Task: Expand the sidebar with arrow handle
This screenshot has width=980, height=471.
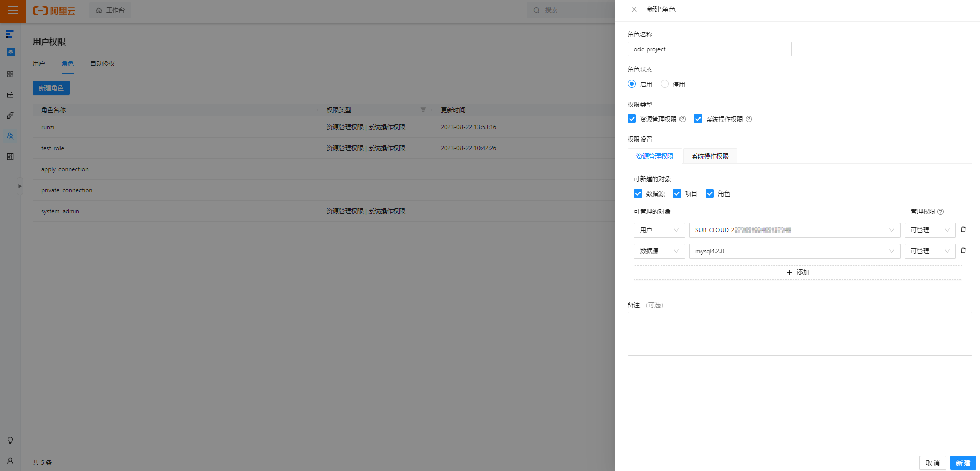Action: point(19,186)
